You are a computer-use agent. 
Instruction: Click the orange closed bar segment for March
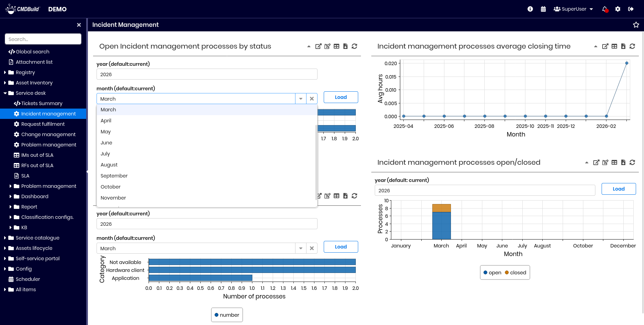click(x=441, y=208)
